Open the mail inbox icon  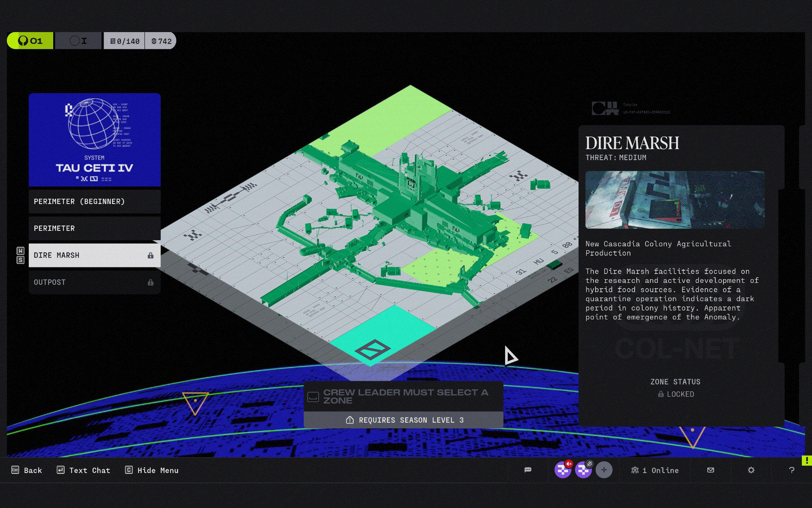coord(710,470)
